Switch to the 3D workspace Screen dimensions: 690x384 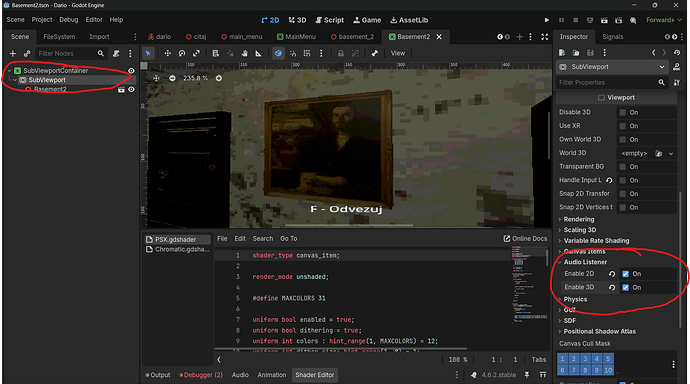click(297, 20)
